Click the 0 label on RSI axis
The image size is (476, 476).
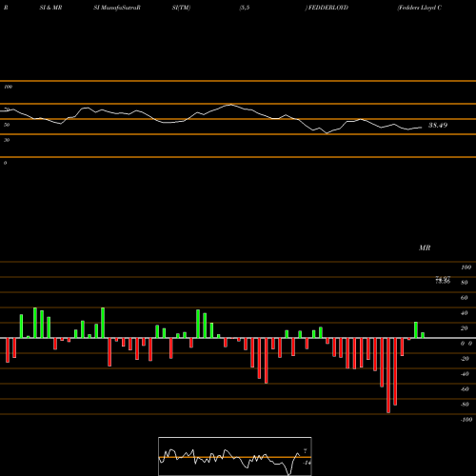pos(5,163)
